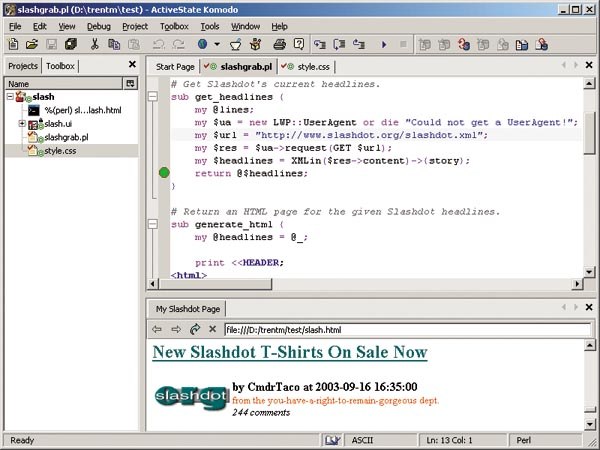The width and height of the screenshot is (600, 450).
Task: Close the Projects side panel
Action: coord(132,64)
